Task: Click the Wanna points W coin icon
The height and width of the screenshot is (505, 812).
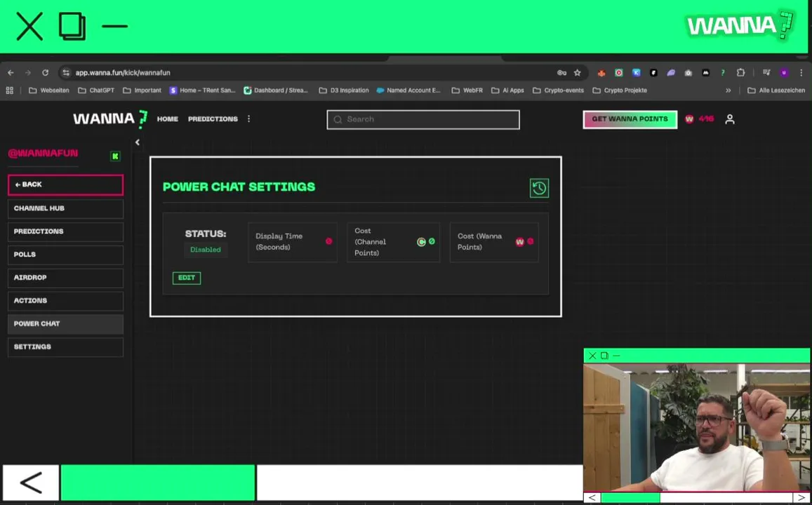Action: pyautogui.click(x=689, y=119)
